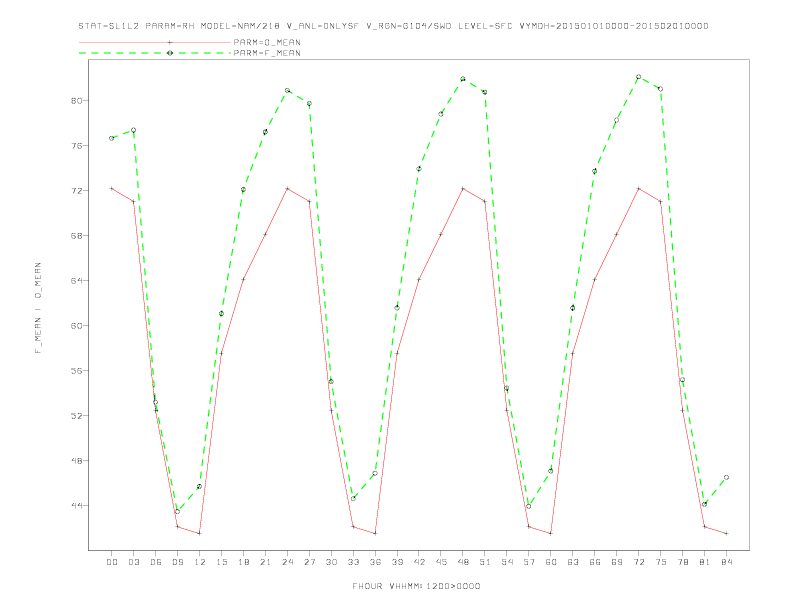Click the x-axis tick label 27
This screenshot has height=612, width=792.
[x=309, y=562]
